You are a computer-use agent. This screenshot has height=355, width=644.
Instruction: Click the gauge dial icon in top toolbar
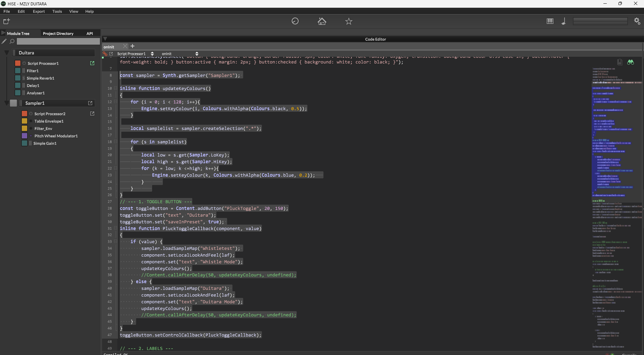[x=295, y=21]
